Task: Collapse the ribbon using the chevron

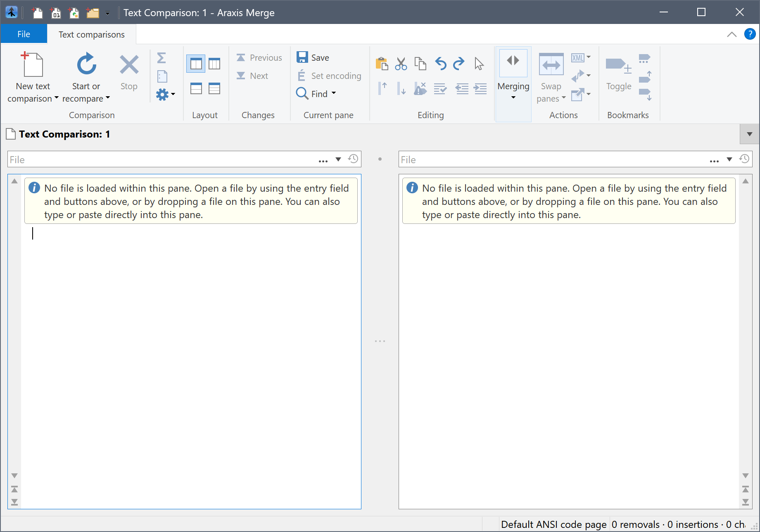Action: [x=732, y=34]
